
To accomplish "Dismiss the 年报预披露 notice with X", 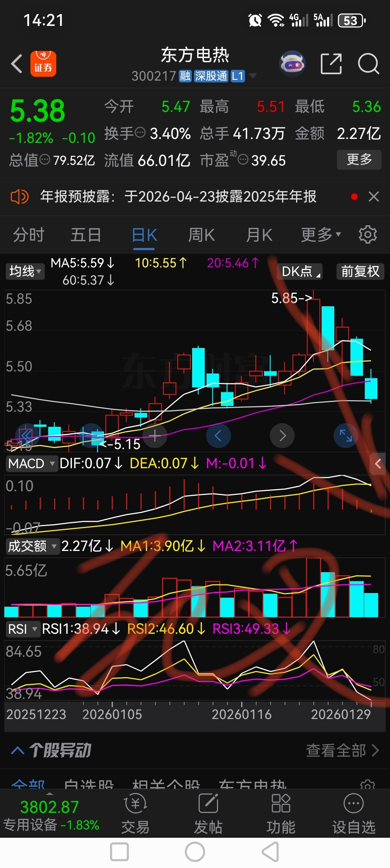I will click(x=374, y=196).
